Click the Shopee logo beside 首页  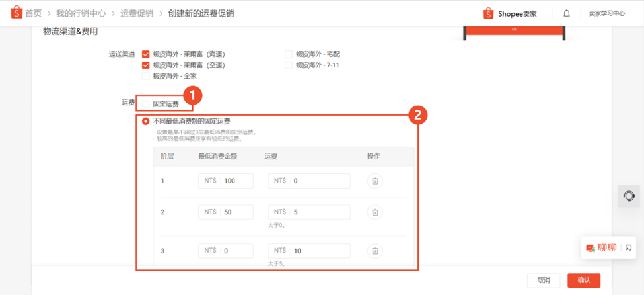(x=17, y=13)
